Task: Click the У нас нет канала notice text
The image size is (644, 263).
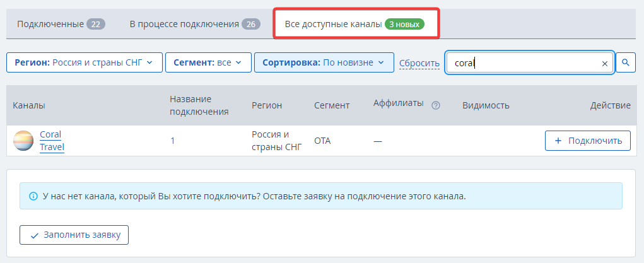Action: pos(254,196)
